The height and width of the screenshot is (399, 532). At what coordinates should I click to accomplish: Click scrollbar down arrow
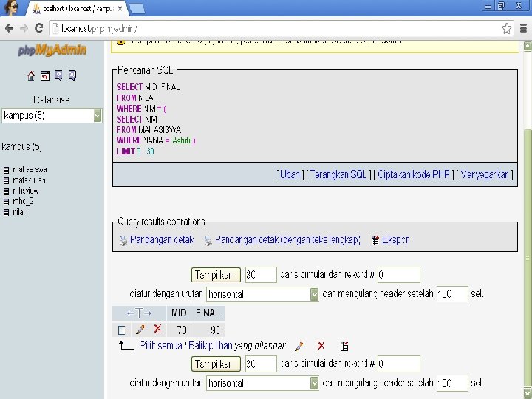tap(528, 392)
